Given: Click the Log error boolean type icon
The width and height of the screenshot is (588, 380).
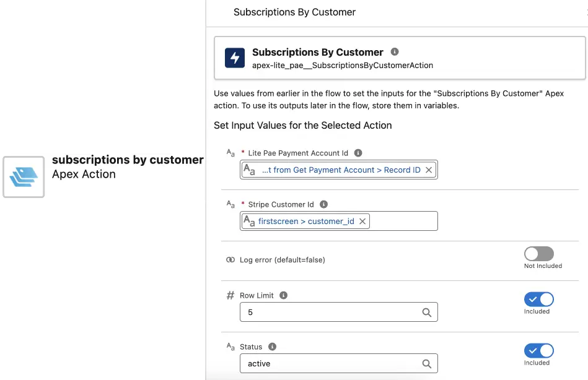Looking at the screenshot, I should point(230,260).
